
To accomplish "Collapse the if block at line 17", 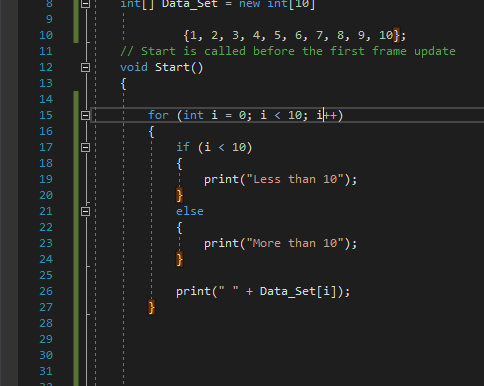I will click(85, 147).
